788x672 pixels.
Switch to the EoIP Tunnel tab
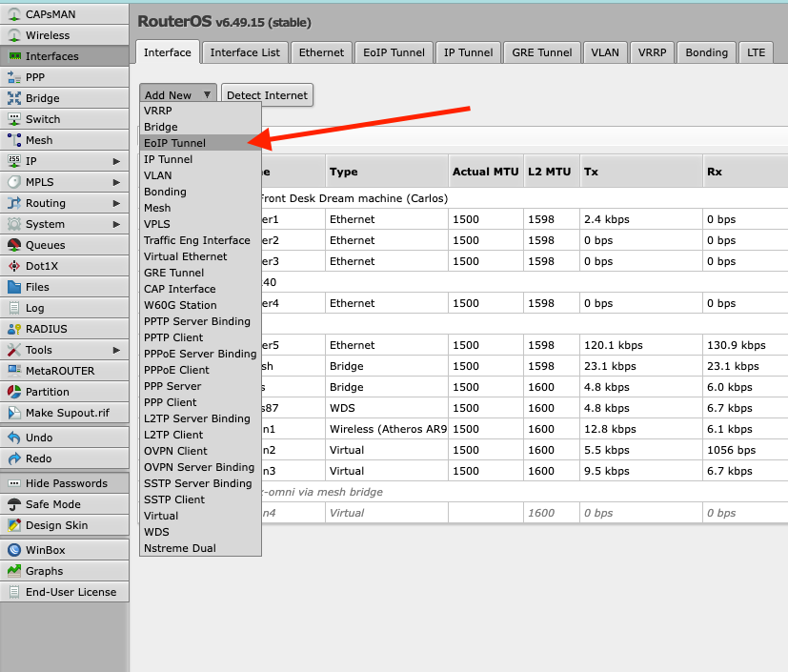click(x=394, y=52)
